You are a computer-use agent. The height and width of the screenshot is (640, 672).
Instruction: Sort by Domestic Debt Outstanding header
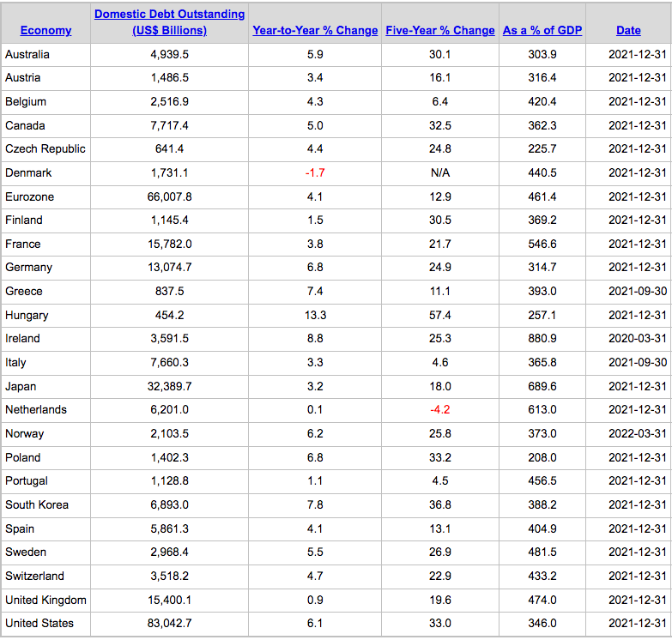tap(169, 22)
